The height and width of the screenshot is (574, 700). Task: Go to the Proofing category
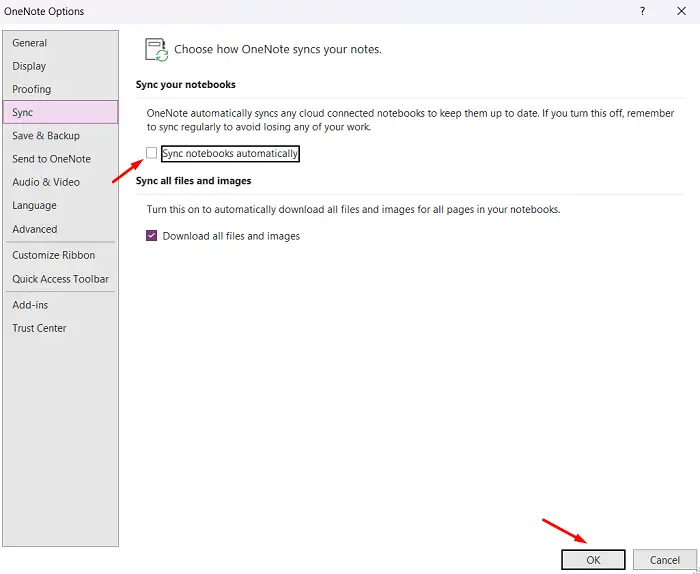(x=60, y=89)
